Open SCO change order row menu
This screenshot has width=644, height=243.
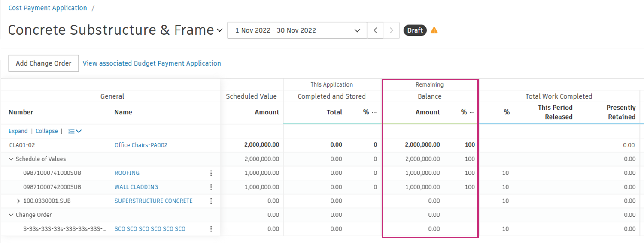click(211, 229)
